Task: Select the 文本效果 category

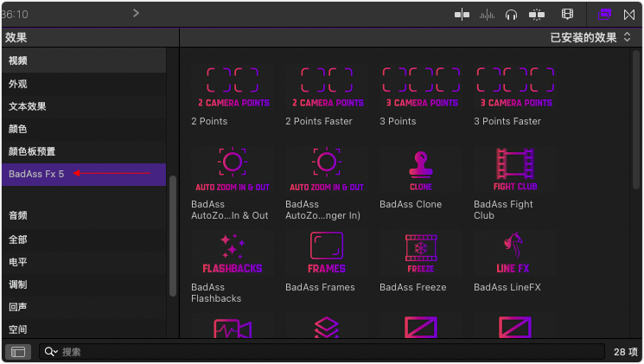Action: tap(84, 106)
